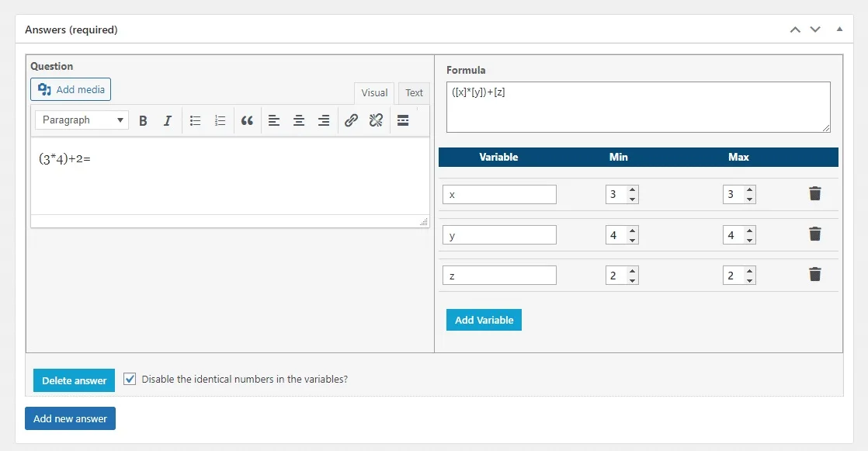Click inside the Formula input field
Screen dimensions: 868x451
tap(637, 106)
